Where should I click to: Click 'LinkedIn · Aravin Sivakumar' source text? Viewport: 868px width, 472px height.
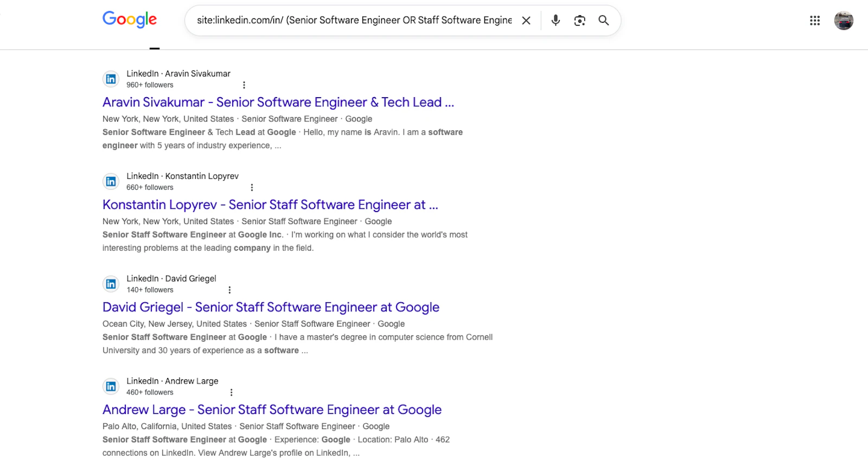178,74
